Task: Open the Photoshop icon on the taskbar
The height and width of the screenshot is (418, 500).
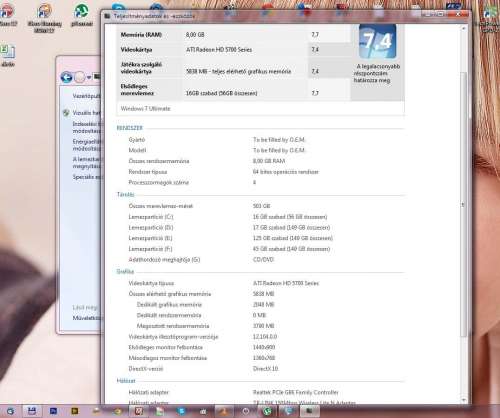Action: pyautogui.click(x=53, y=411)
